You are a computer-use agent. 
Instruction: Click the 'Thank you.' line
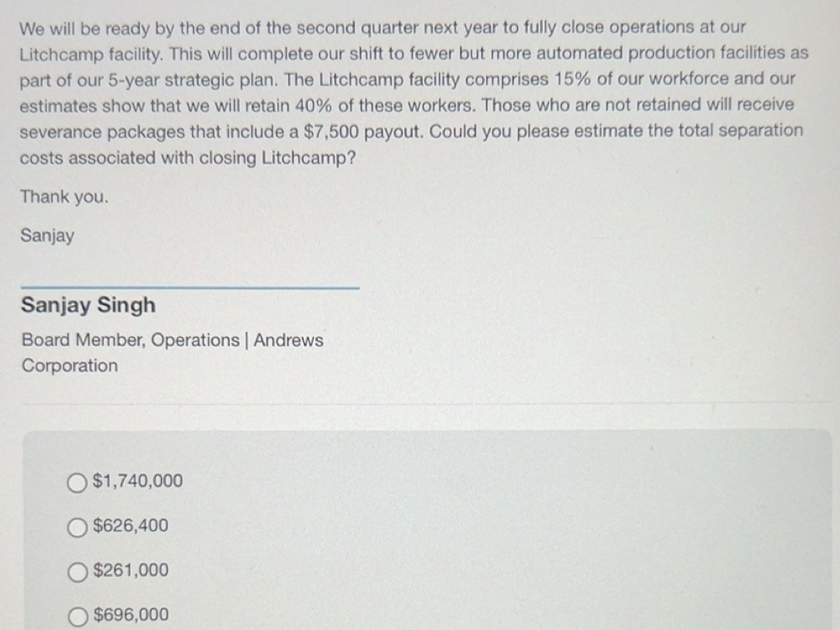pyautogui.click(x=64, y=196)
